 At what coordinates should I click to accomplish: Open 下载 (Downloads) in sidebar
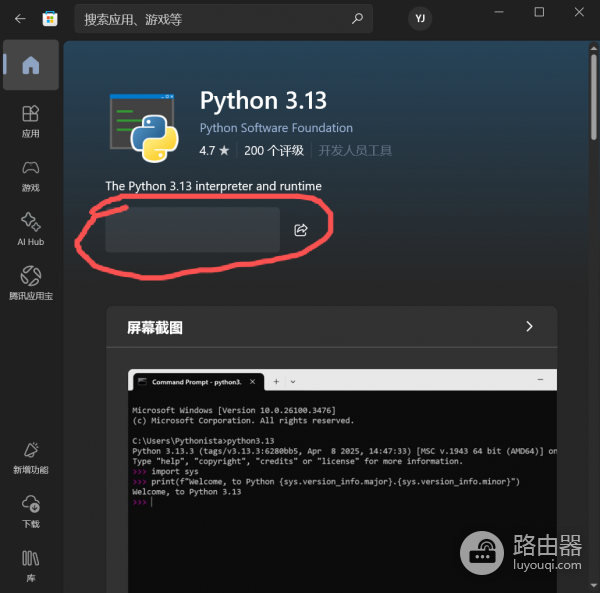tap(31, 512)
